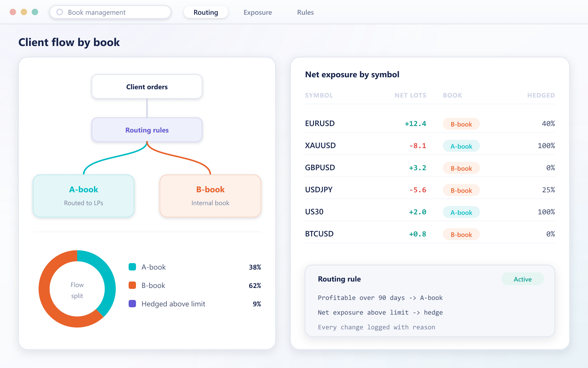The height and width of the screenshot is (368, 588).
Task: Sort by the SYMBOL column header
Action: click(319, 95)
